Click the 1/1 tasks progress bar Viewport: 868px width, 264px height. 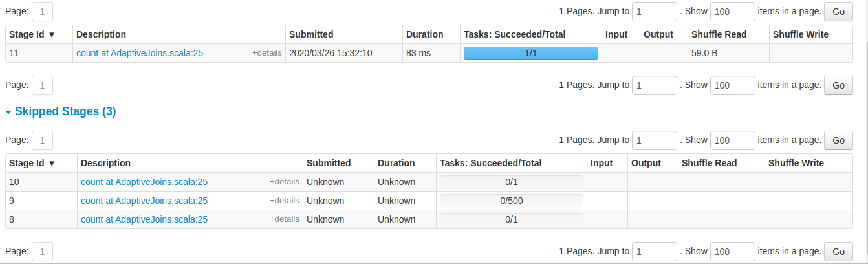coord(530,53)
